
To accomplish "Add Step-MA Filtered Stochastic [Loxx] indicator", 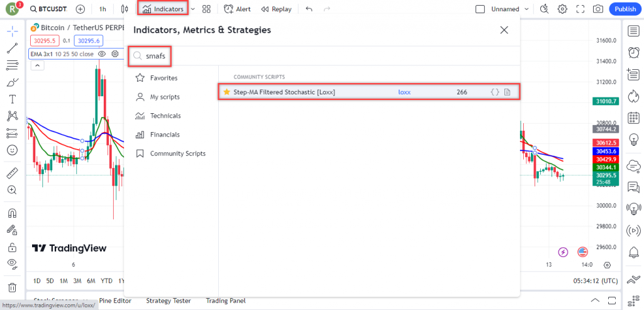I will click(369, 92).
